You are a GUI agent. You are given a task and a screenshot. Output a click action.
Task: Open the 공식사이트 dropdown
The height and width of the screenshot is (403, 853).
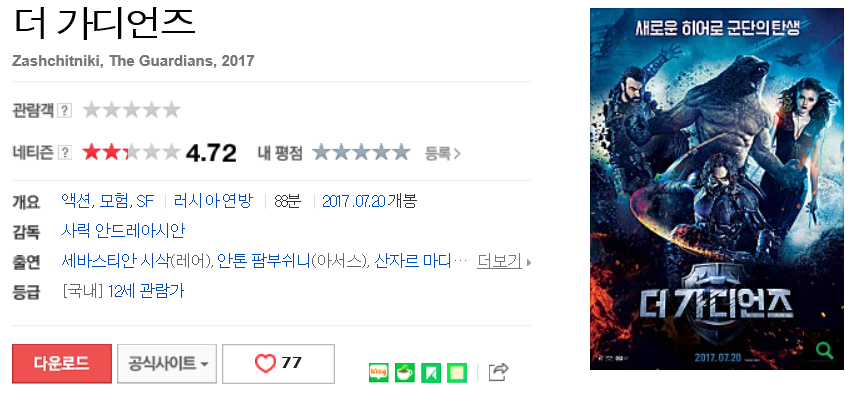point(167,363)
